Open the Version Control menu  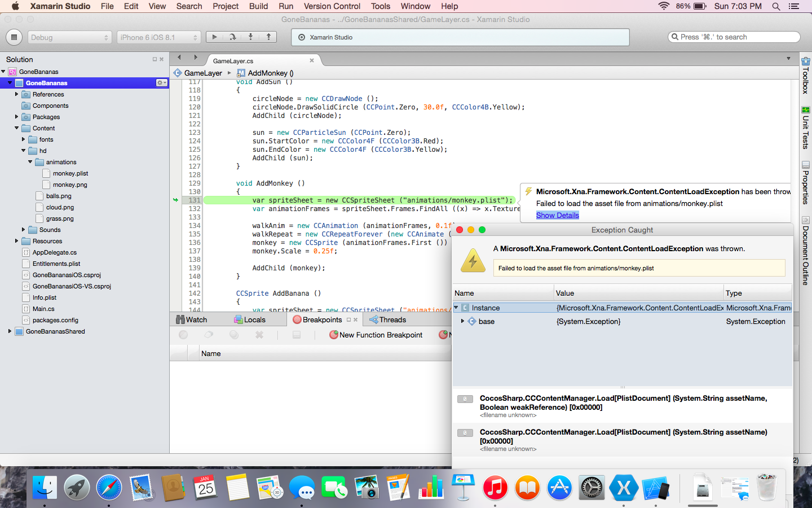click(x=332, y=6)
